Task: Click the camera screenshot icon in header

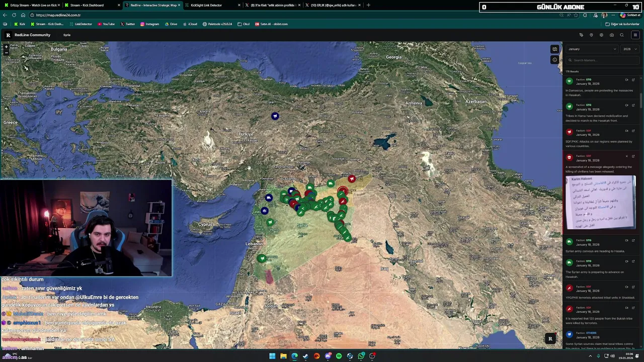Action: point(611,35)
